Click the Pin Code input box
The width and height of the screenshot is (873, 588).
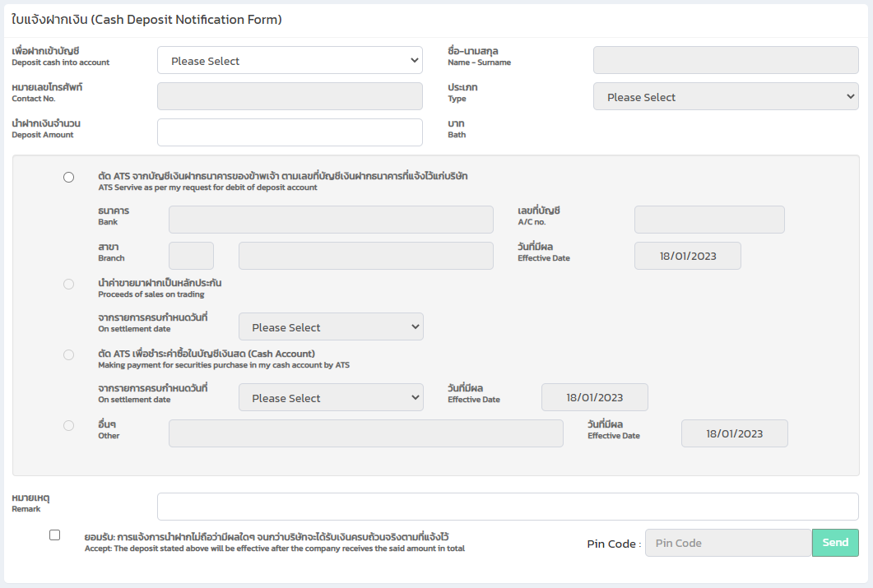pos(728,543)
